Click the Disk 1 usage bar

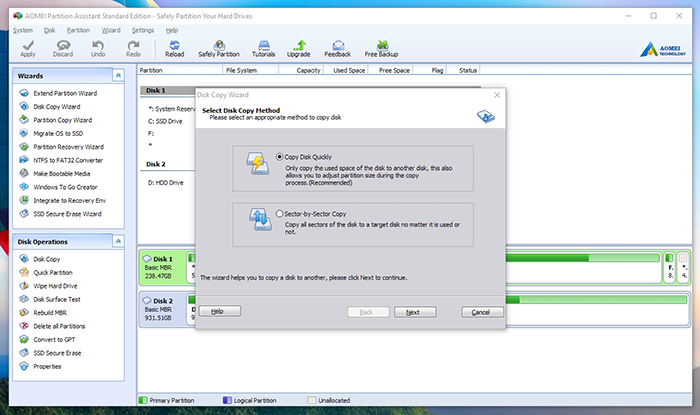[x=583, y=258]
